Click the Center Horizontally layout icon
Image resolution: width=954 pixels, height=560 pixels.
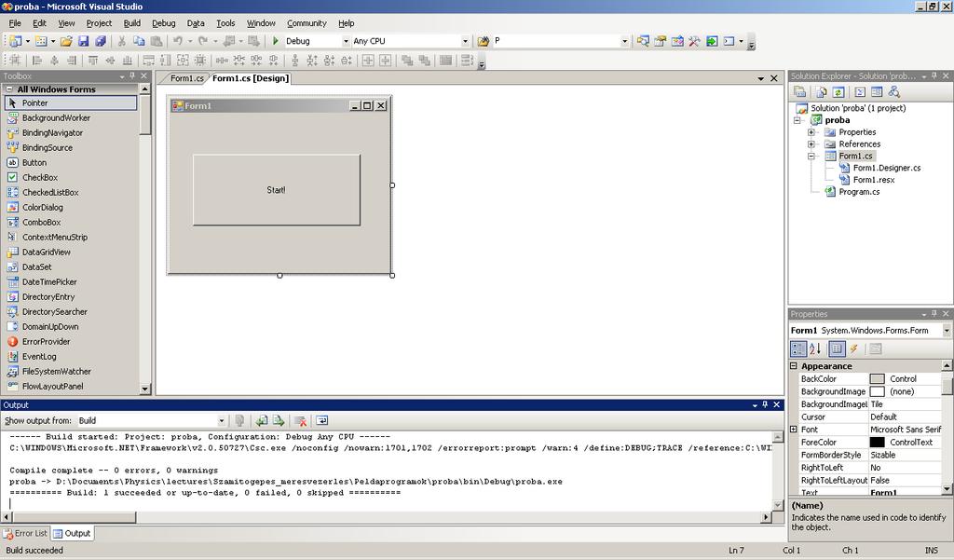click(x=368, y=60)
